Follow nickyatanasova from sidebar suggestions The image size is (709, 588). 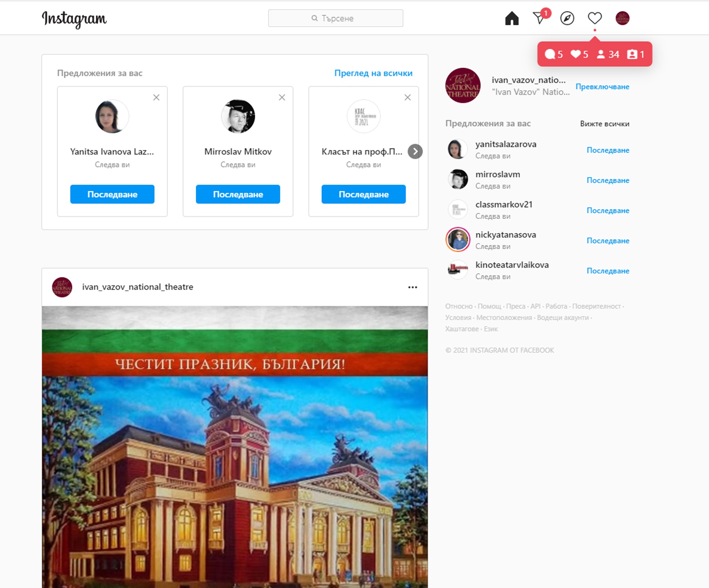(608, 241)
